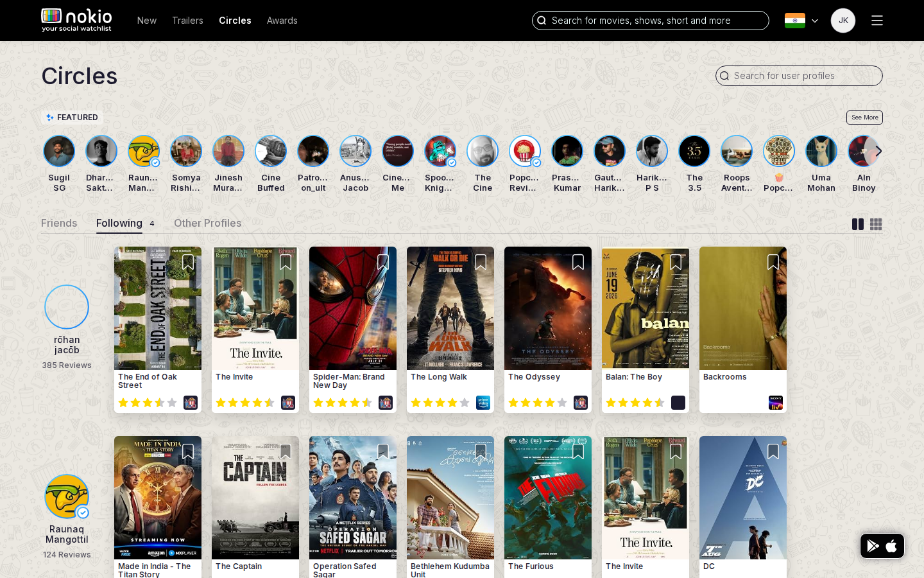Bookmark Made in India - The Titan Story
Image resolution: width=924 pixels, height=578 pixels.
tap(188, 451)
